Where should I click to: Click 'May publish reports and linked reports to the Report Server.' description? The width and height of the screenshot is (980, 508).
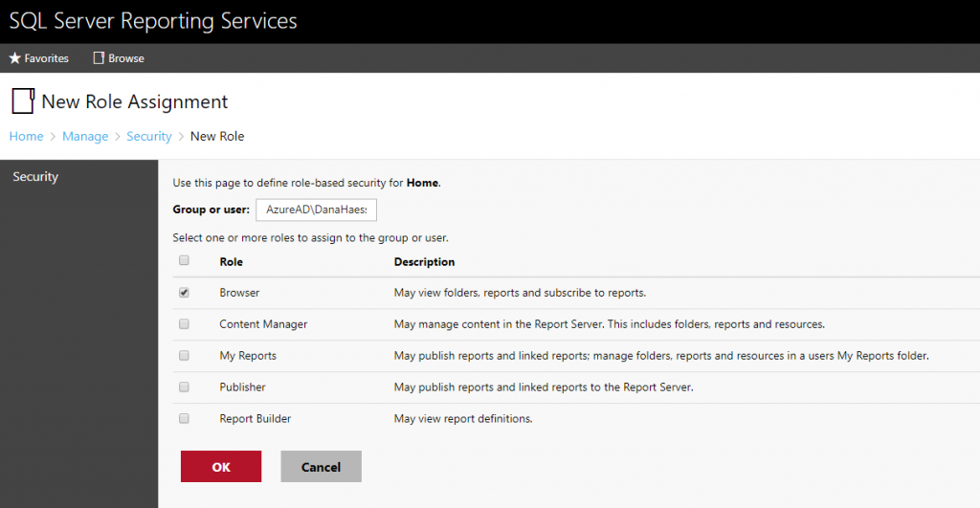click(544, 387)
